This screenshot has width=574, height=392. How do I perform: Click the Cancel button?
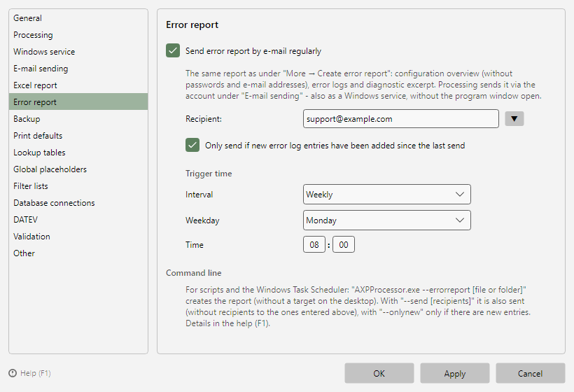[x=531, y=373]
